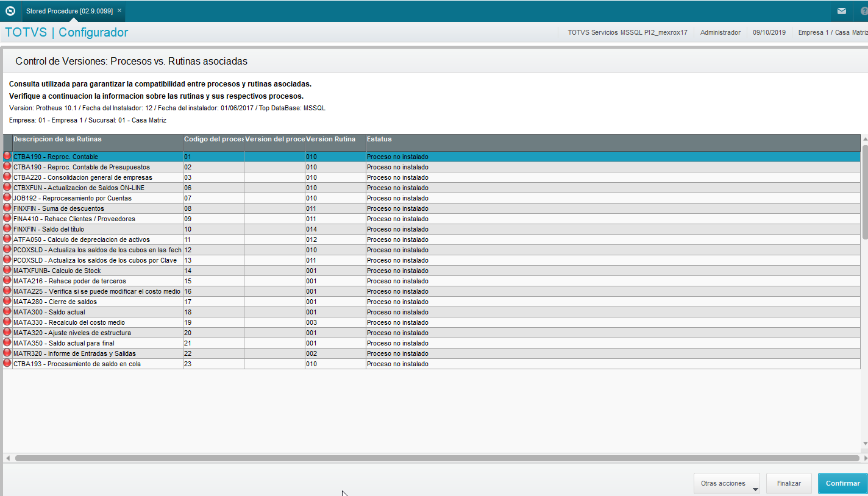Screen dimensions: 868x496
Task: Click red status icon for PCOXSLD cubos por Clave row
Action: (x=7, y=260)
